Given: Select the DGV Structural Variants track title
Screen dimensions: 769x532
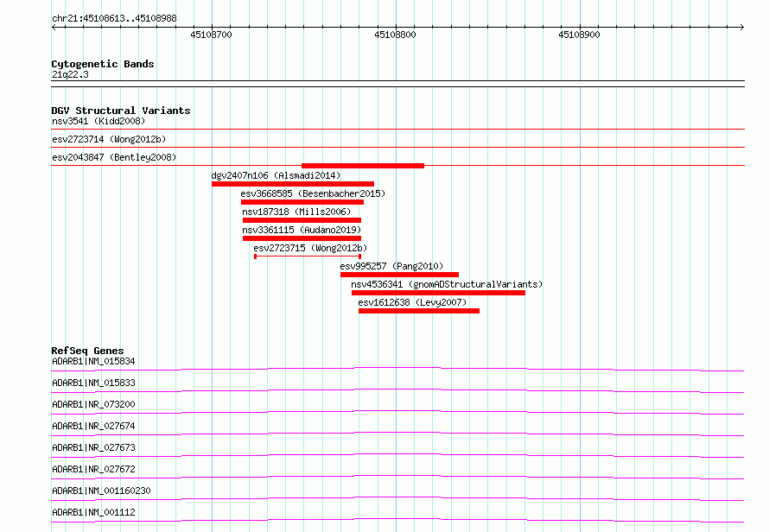Looking at the screenshot, I should 121,111.
